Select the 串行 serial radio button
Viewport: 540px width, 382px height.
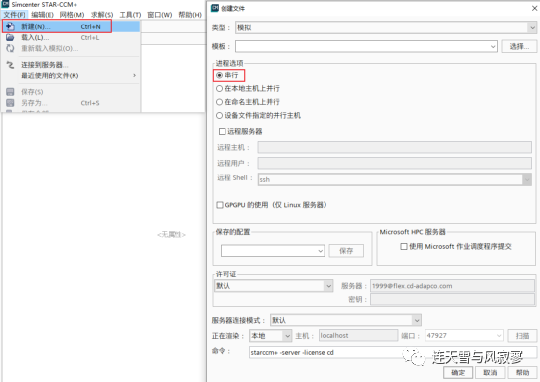click(x=219, y=75)
